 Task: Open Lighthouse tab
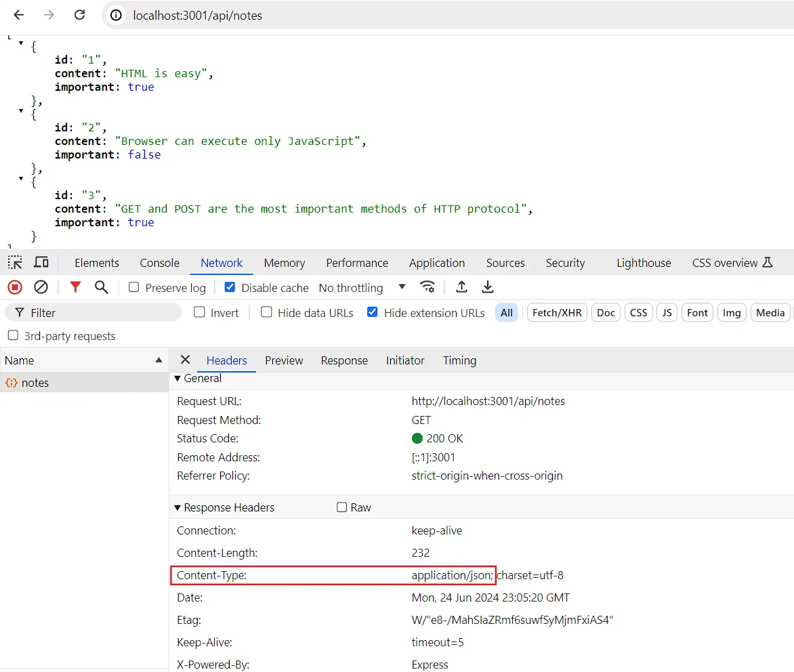pos(644,263)
